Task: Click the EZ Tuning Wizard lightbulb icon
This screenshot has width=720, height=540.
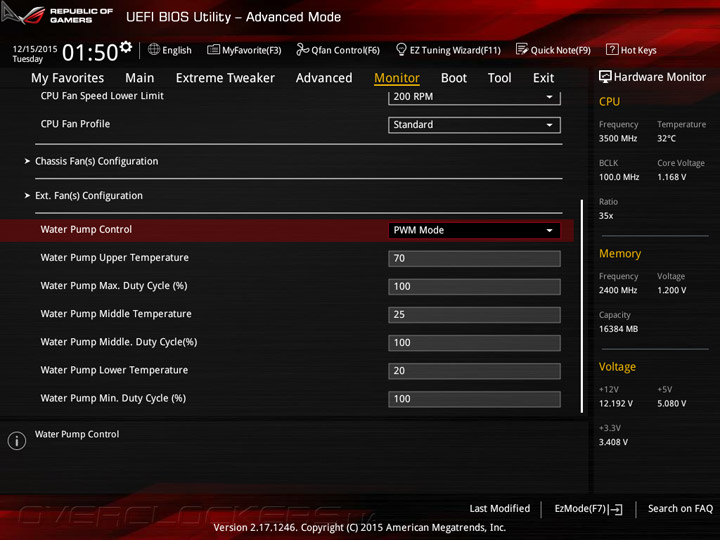Action: [x=401, y=49]
